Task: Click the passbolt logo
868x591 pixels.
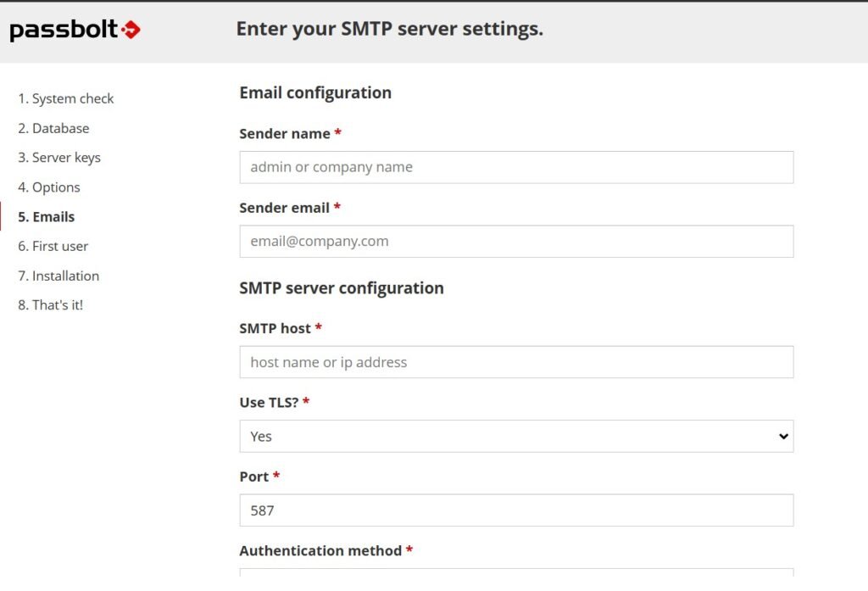Action: pyautogui.click(x=75, y=31)
